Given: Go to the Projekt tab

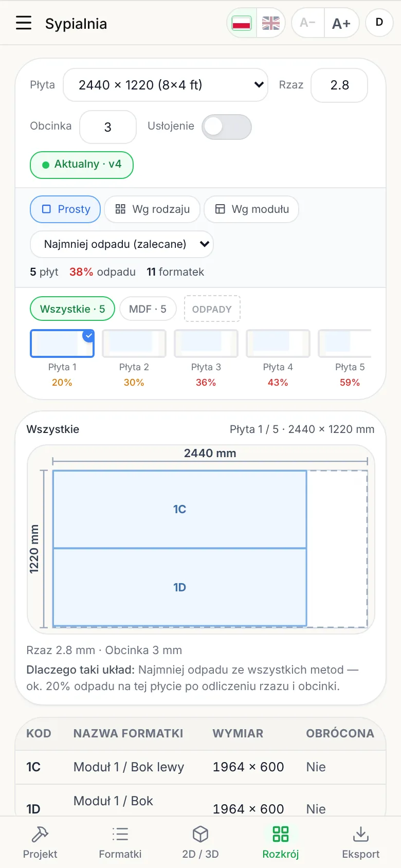Looking at the screenshot, I should click(x=40, y=842).
